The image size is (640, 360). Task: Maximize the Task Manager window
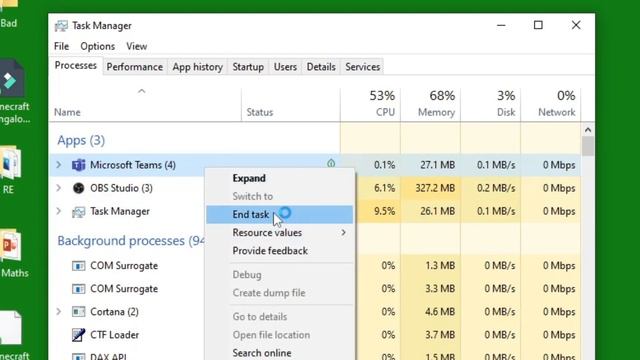[538, 25]
